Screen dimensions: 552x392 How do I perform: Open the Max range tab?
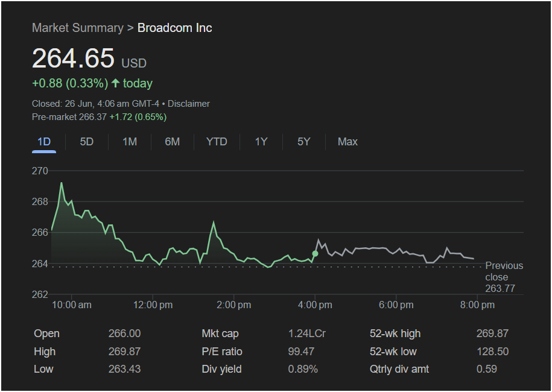point(347,142)
